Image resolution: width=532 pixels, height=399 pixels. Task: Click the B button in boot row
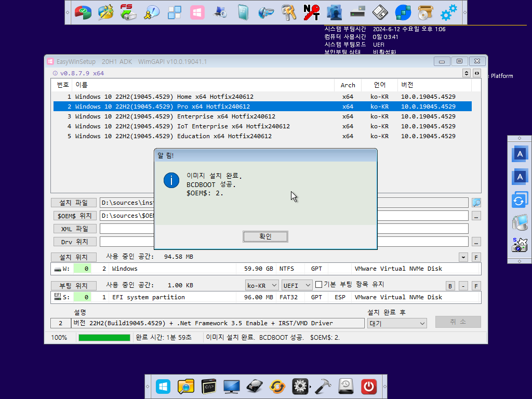click(450, 286)
